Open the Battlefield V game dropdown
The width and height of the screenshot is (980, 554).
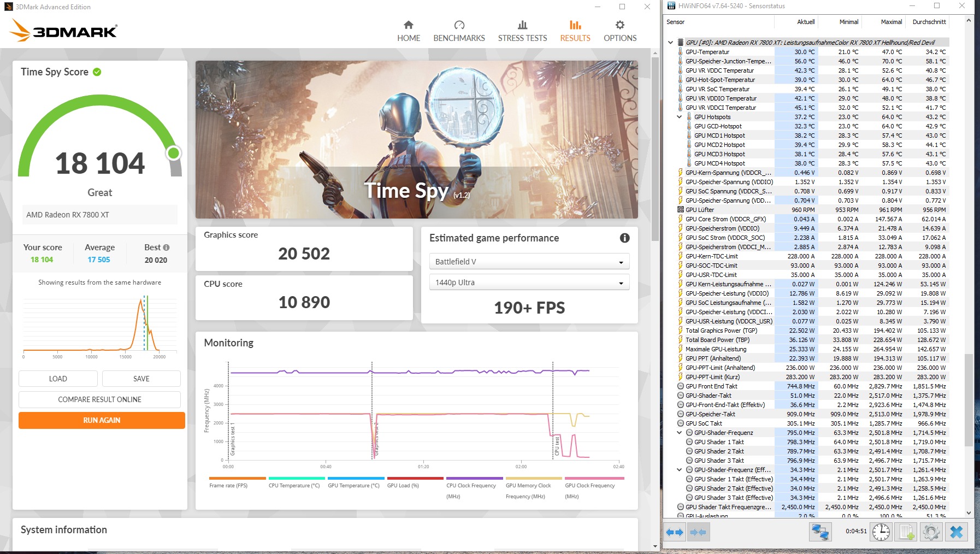529,262
